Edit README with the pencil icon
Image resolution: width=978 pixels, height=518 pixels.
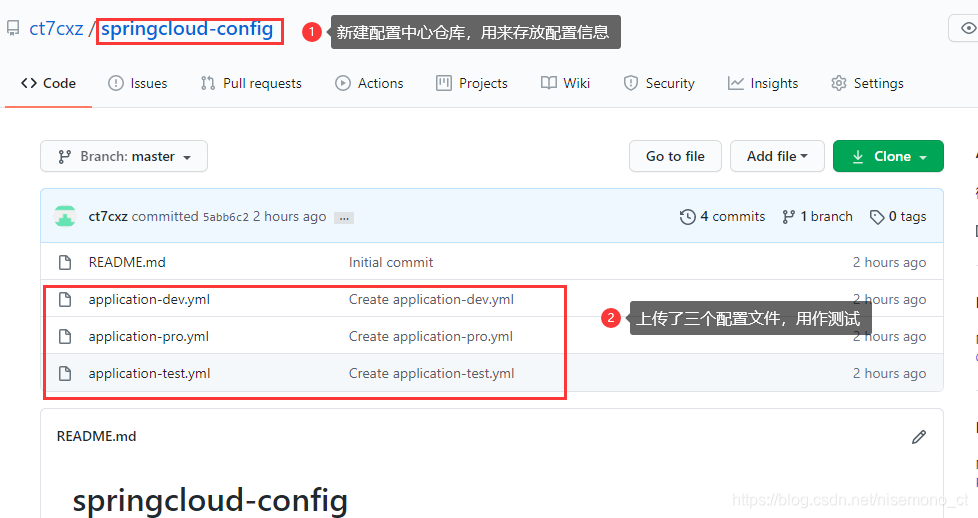click(x=919, y=436)
